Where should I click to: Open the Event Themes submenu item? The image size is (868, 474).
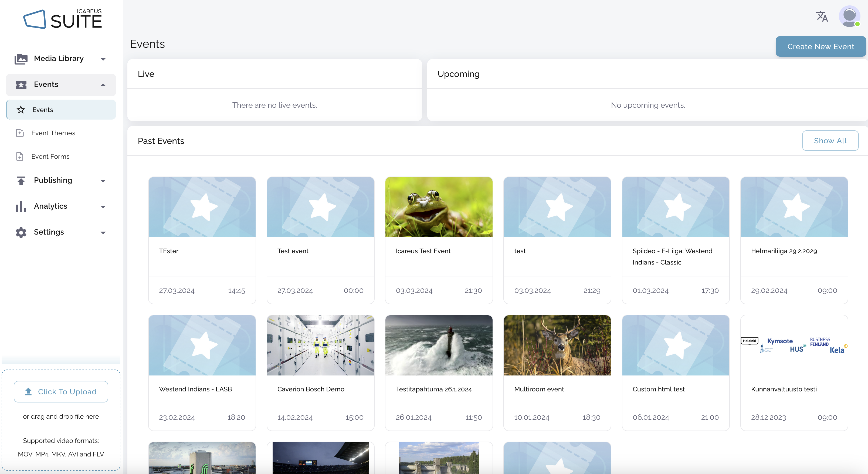53,133
